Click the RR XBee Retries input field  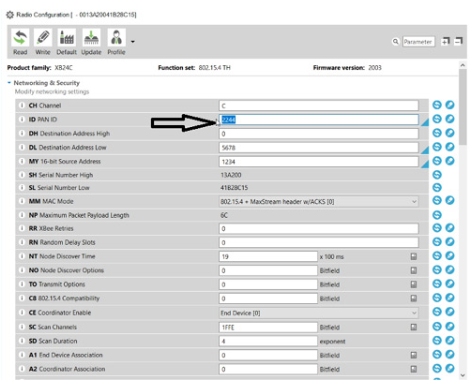point(318,228)
